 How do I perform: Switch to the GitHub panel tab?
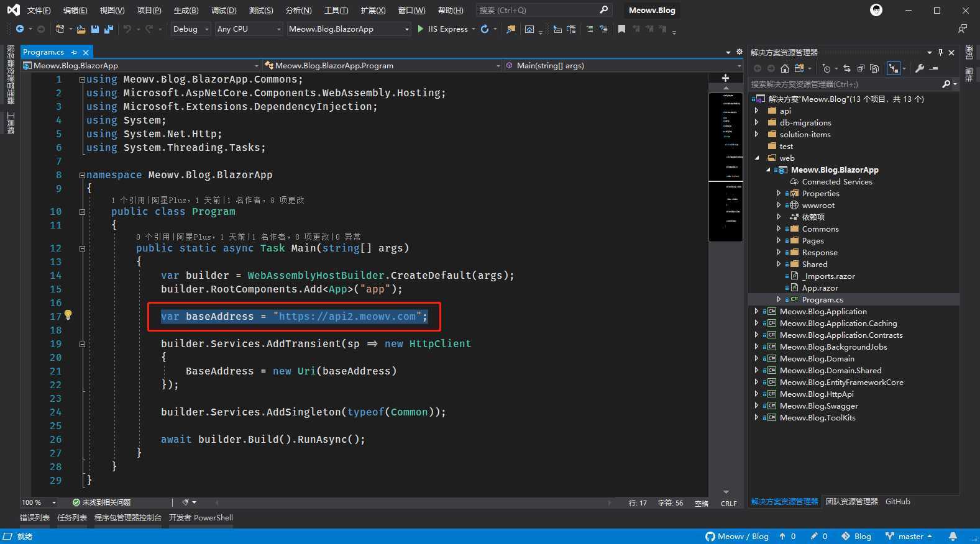pyautogui.click(x=897, y=502)
